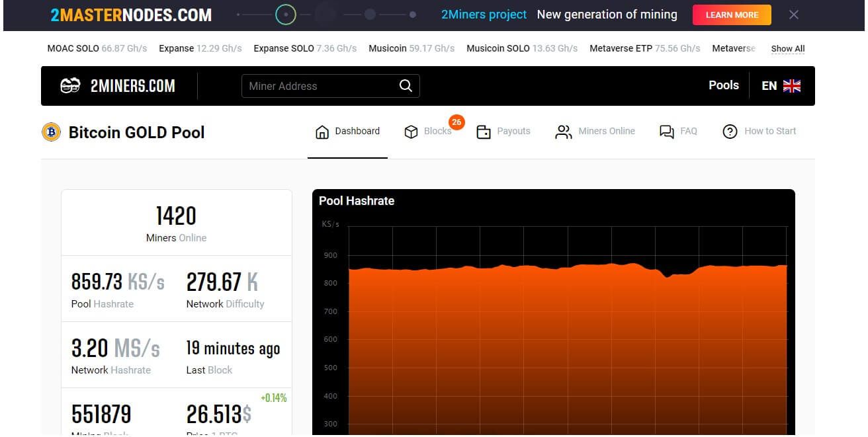Close the 2Masternodes promo banner

[794, 15]
